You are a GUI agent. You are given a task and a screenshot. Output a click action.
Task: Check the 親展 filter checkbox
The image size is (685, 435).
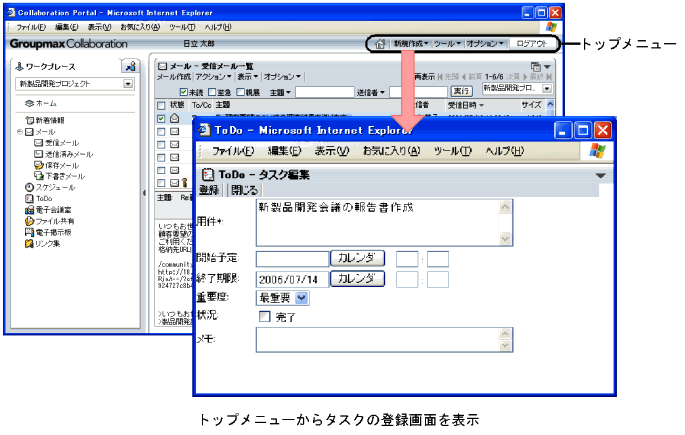point(240,92)
